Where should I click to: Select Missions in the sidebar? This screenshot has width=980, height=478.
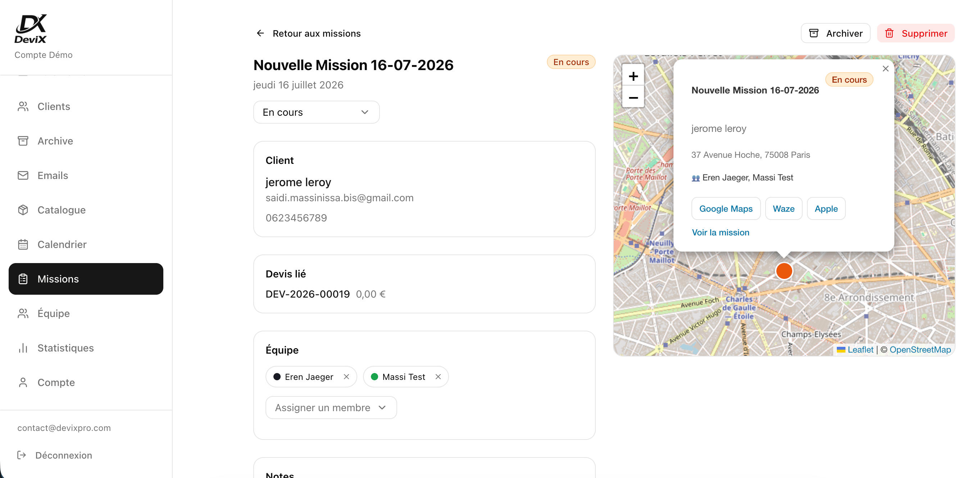tap(86, 279)
